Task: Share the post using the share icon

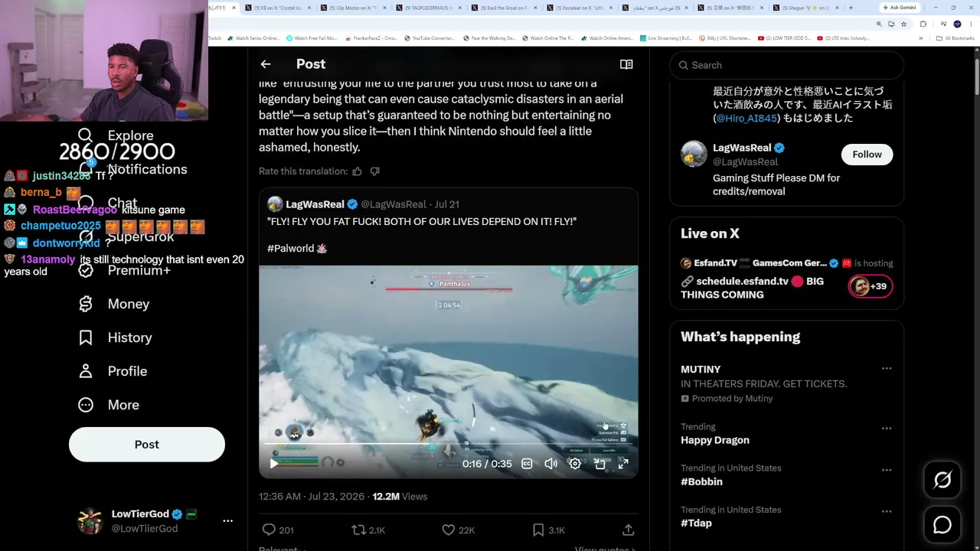Action: (x=628, y=530)
